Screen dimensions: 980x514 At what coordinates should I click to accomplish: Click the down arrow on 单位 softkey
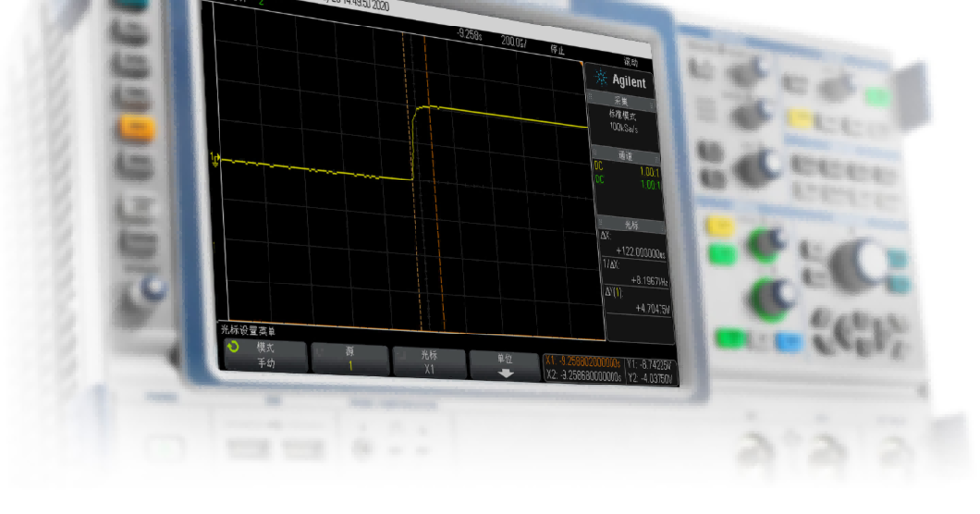click(x=506, y=373)
